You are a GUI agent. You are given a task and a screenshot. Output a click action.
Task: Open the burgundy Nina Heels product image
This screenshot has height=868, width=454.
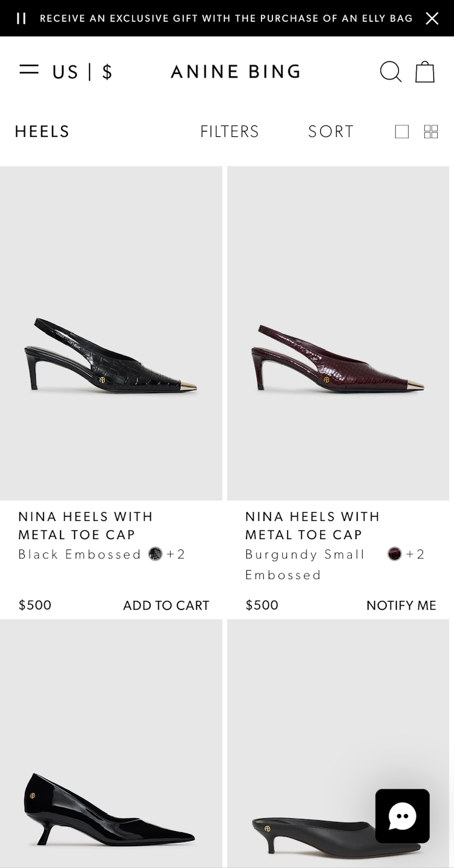click(x=338, y=333)
